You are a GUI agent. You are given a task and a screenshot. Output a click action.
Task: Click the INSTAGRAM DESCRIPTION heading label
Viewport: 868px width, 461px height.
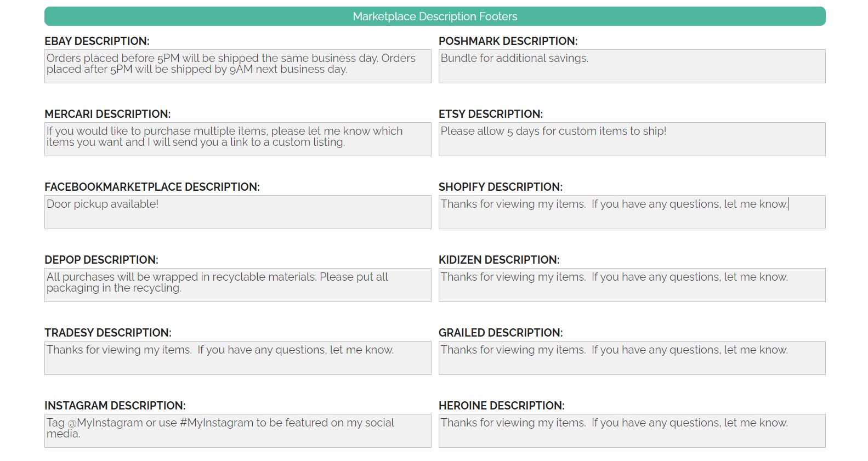(115, 406)
